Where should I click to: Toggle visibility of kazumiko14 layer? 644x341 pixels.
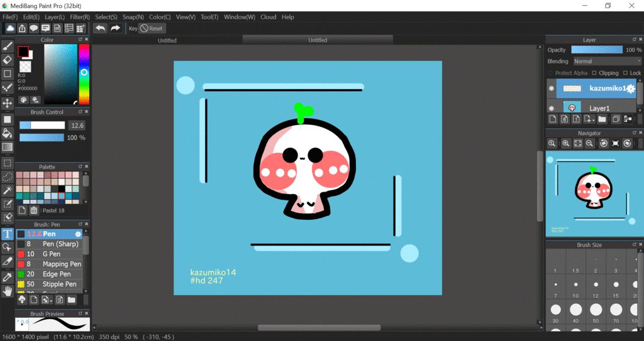[x=551, y=88]
